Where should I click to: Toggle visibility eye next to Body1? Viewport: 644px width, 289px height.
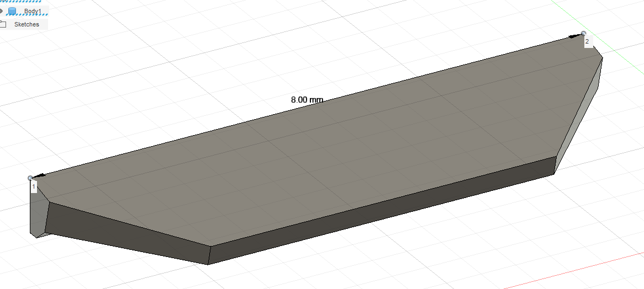tap(2, 11)
